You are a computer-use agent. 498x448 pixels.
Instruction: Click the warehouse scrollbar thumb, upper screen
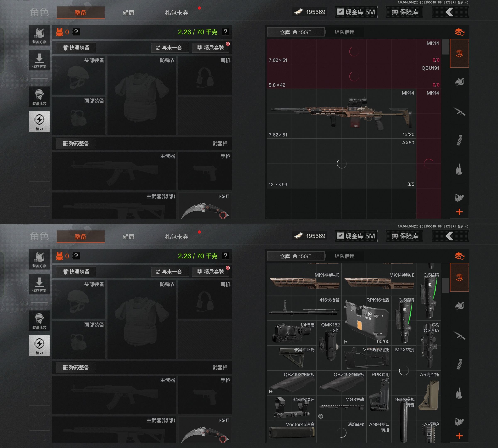tap(445, 47)
